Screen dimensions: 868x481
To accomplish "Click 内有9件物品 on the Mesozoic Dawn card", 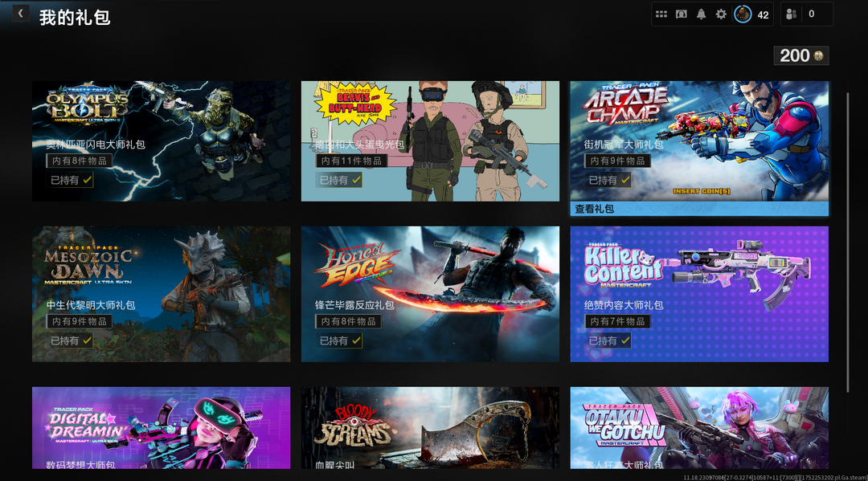I will (79, 321).
